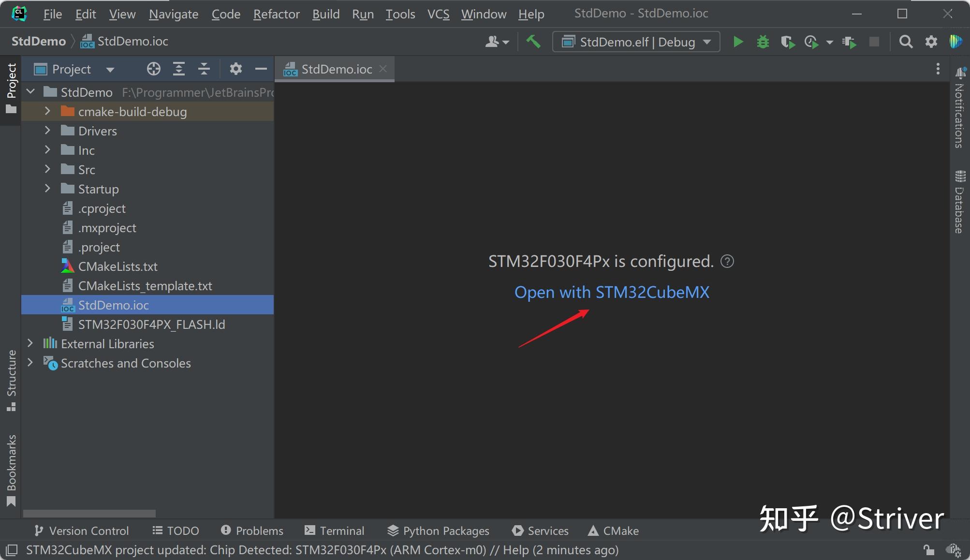Click the Build hammer icon

tap(533, 42)
